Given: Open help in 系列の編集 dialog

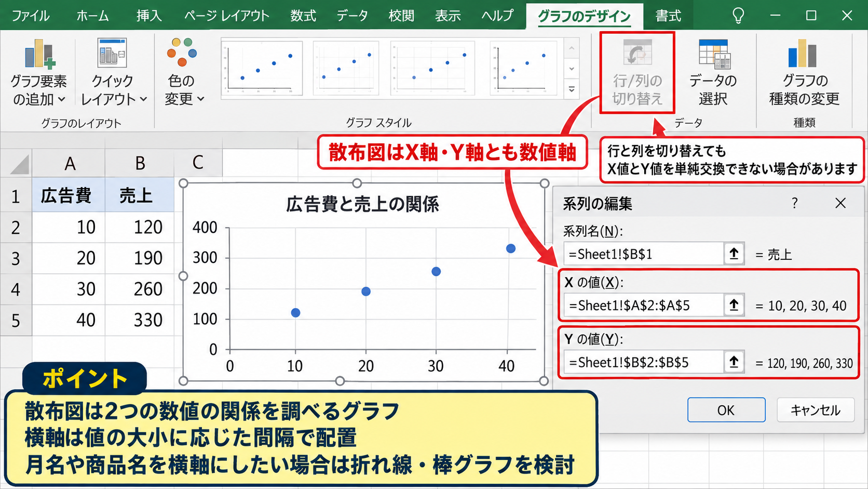Looking at the screenshot, I should pos(795,203).
